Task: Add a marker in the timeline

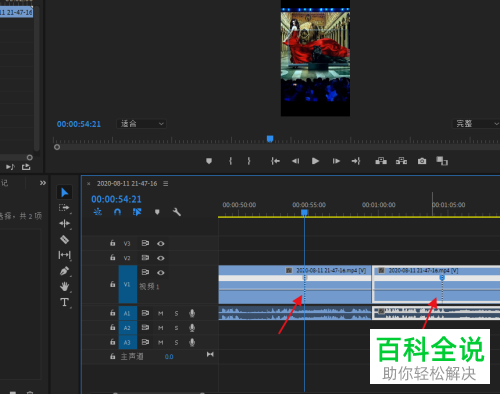Action: coord(157,212)
